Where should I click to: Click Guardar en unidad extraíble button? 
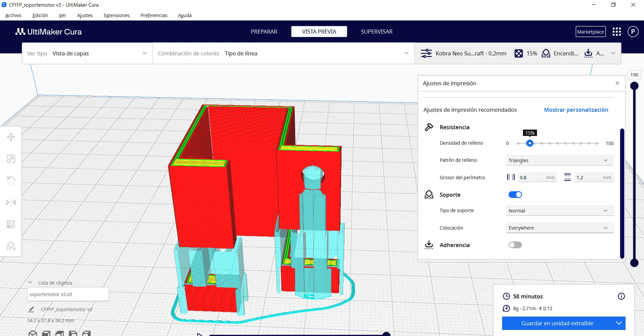557,323
